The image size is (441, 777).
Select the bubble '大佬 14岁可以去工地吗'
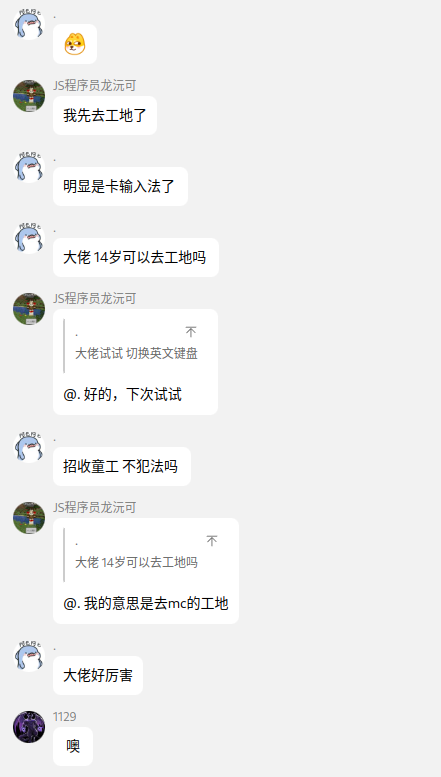136,257
